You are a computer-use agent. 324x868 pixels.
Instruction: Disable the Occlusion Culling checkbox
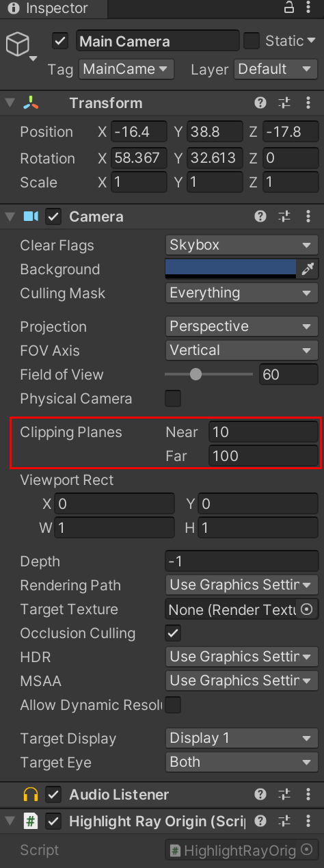174,633
